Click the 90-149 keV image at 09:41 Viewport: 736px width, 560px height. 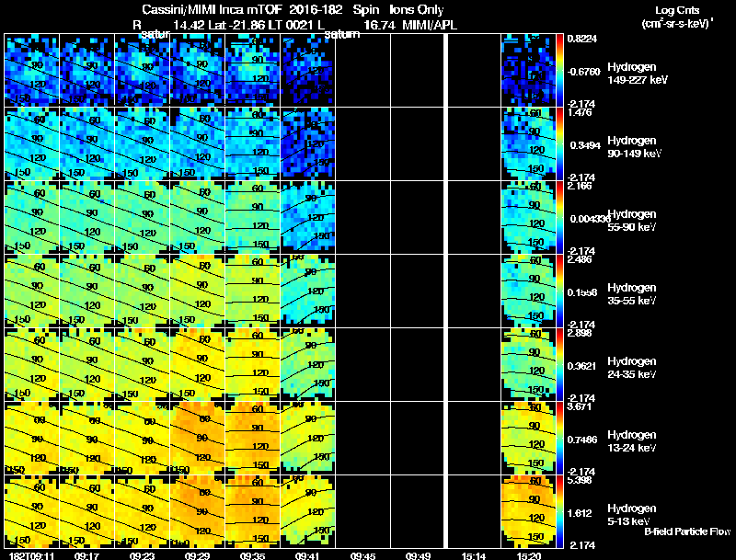click(308, 143)
